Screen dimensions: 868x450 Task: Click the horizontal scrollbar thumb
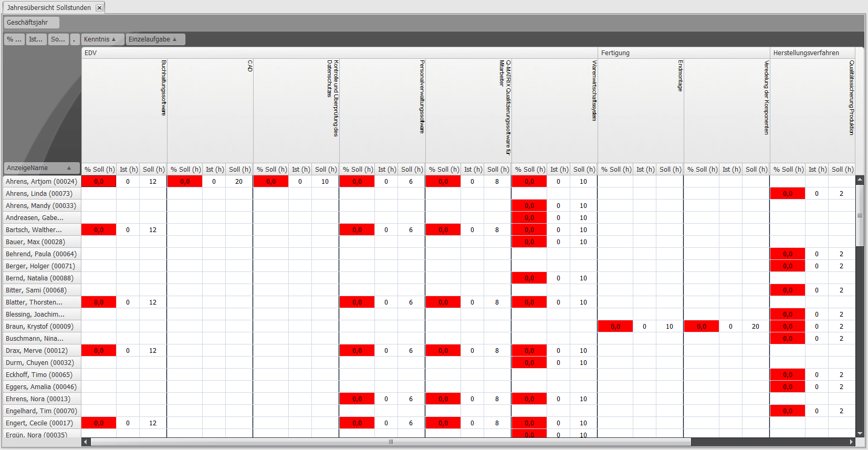coord(391,442)
